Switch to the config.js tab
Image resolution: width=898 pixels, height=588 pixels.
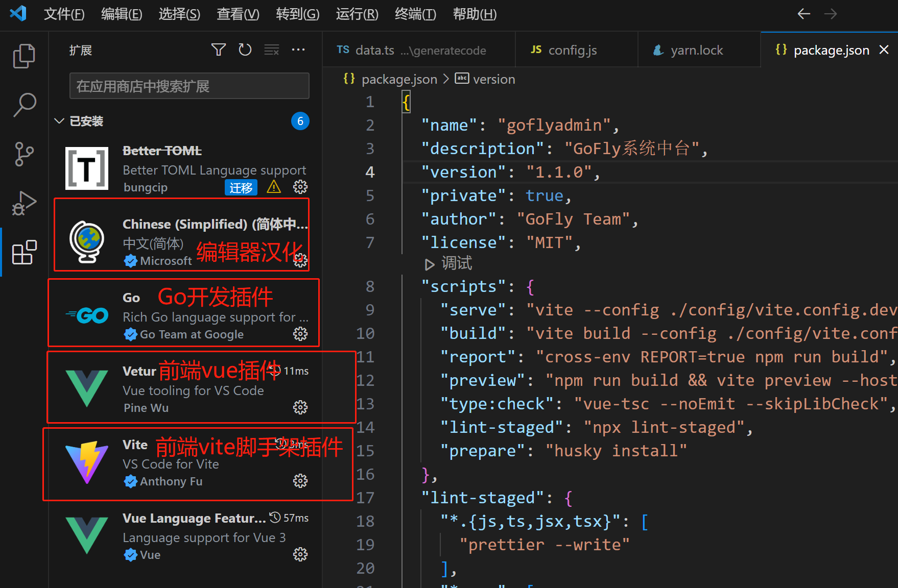click(572, 50)
